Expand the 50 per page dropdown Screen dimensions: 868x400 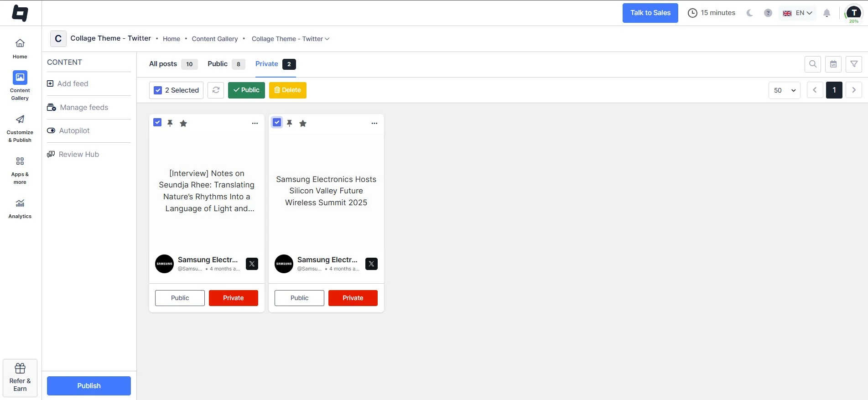tap(785, 90)
